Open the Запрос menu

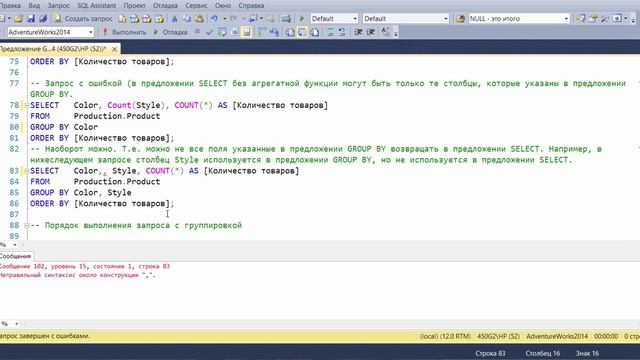[58, 6]
